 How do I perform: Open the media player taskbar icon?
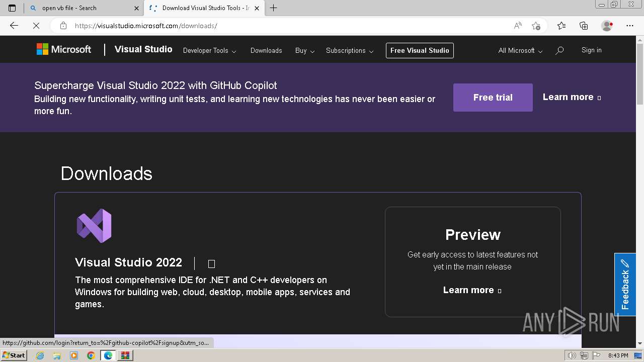pyautogui.click(x=74, y=355)
